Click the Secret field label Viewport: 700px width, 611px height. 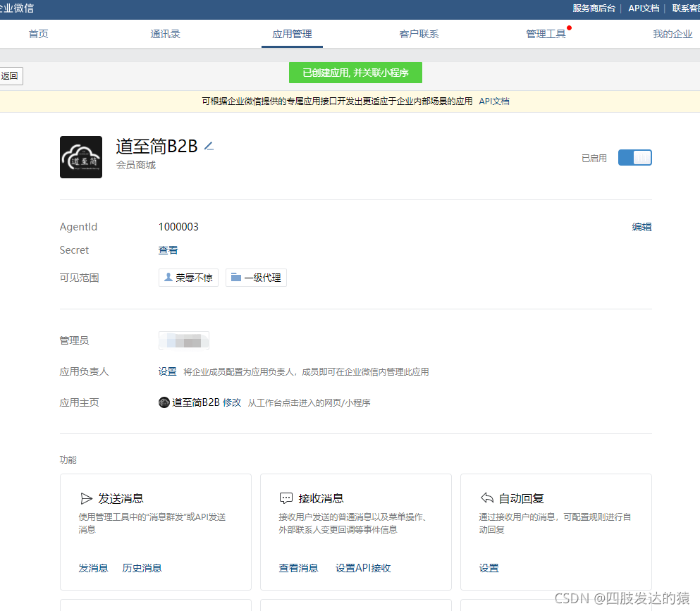74,250
